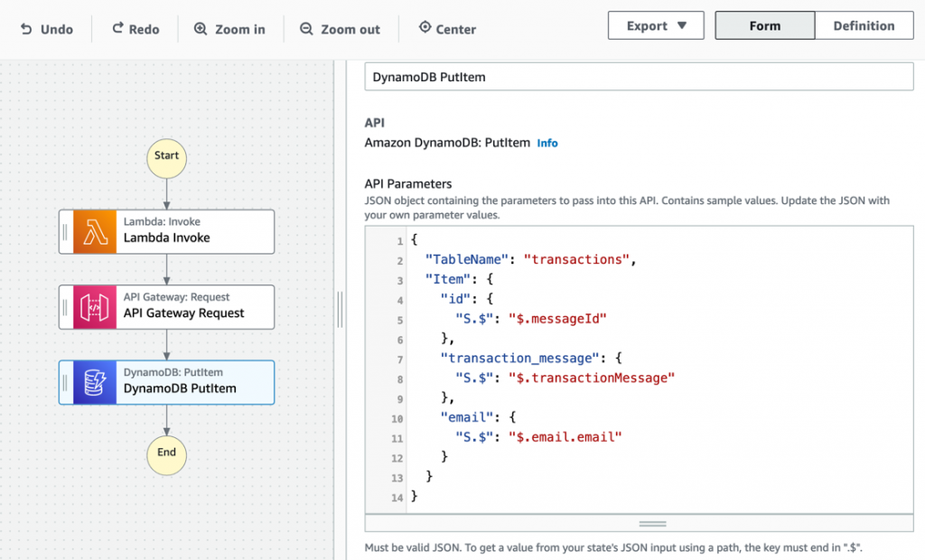The height and width of the screenshot is (560, 925).
Task: Select the DynamoDB PutItem state
Action: [167, 382]
